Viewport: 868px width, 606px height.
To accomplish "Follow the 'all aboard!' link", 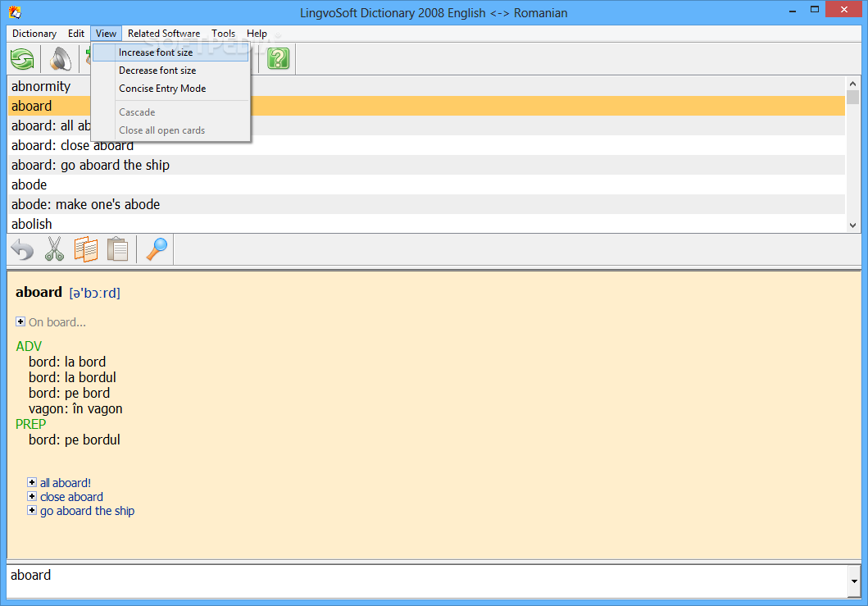I will tap(66, 483).
